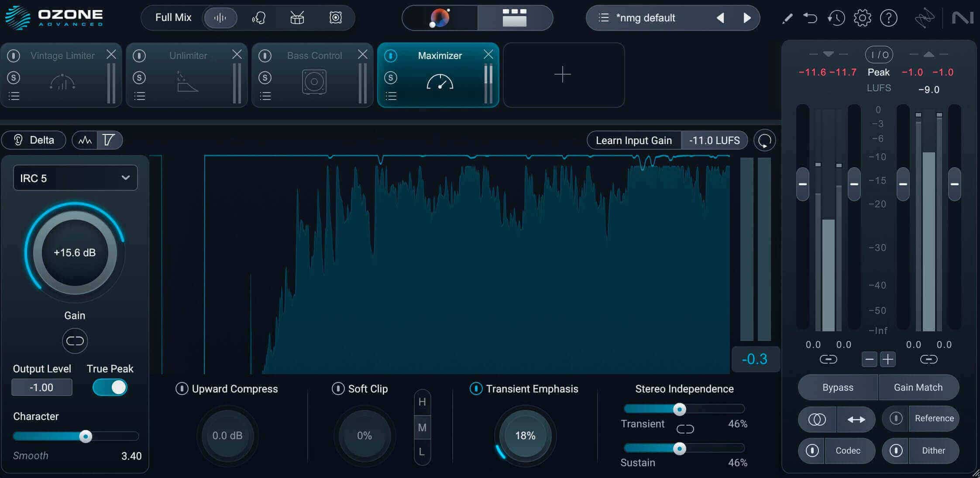980x478 pixels.
Task: Toggle mono sum overlapping circles icon
Action: [x=817, y=420]
